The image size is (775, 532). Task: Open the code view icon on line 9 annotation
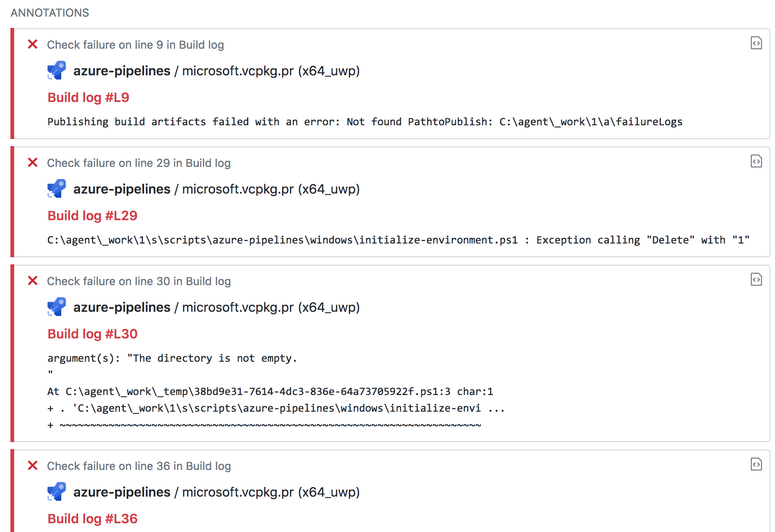coord(756,43)
